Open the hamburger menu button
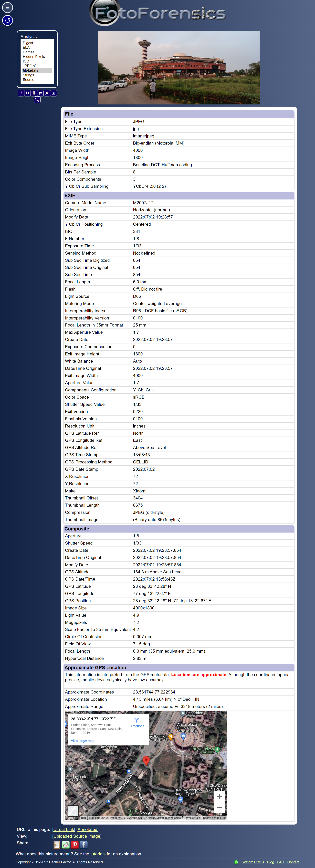Image resolution: width=315 pixels, height=868 pixels. pyautogui.click(x=7, y=7)
